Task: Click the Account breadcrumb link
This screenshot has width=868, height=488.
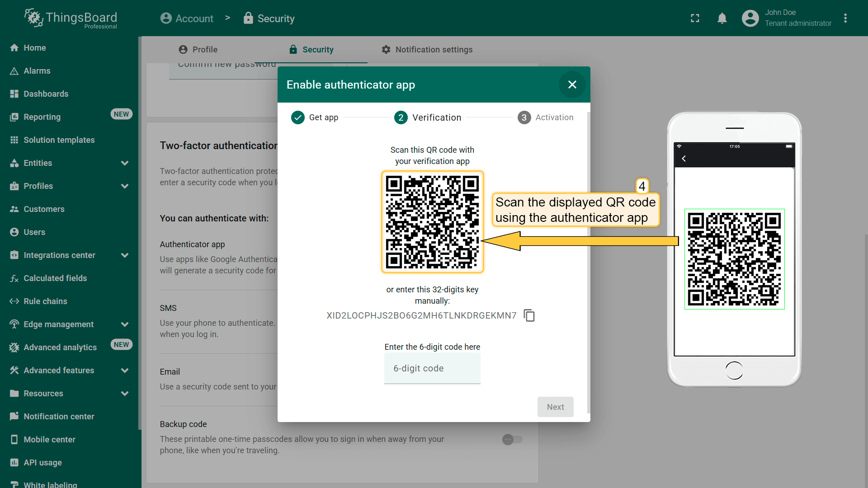Action: tap(187, 19)
